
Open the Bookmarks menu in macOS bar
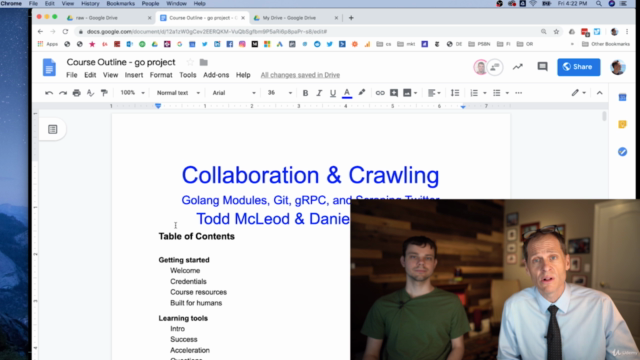tap(120, 4)
